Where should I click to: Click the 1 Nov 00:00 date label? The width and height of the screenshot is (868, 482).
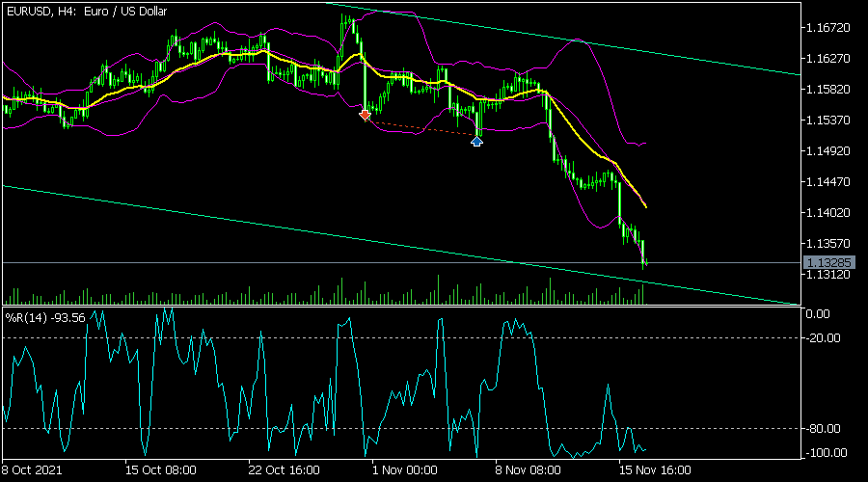405,470
